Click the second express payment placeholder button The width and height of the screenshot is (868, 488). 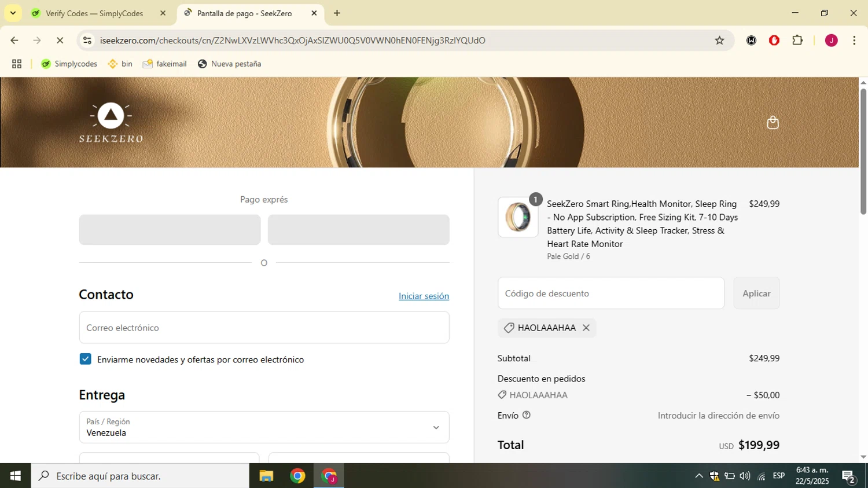click(358, 230)
